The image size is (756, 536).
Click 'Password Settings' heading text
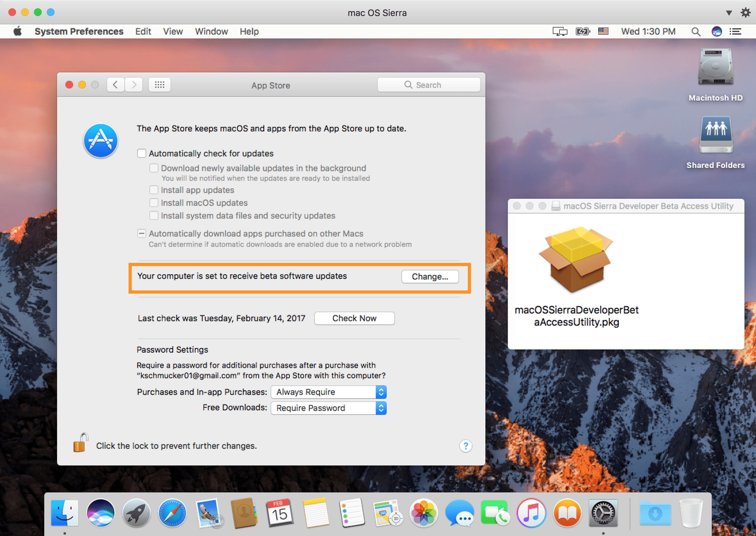[172, 349]
